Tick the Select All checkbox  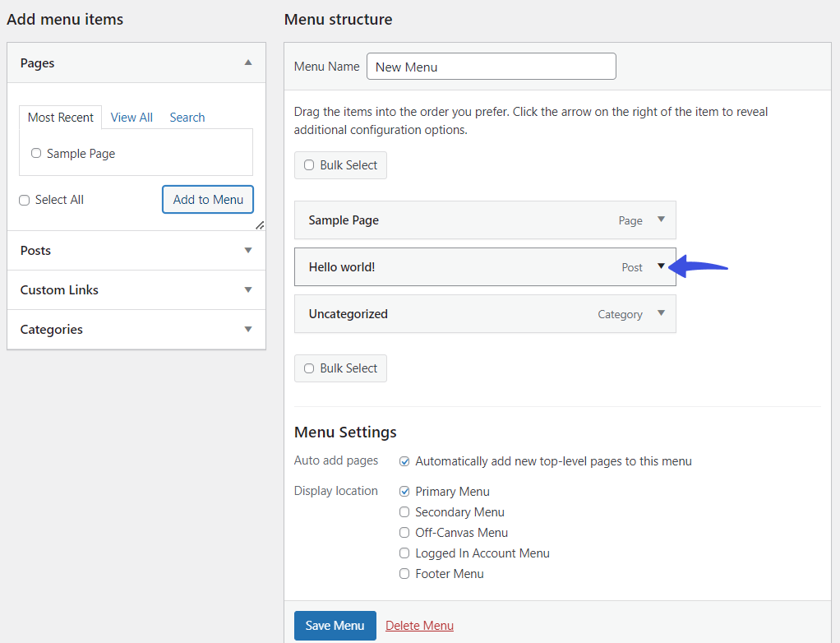click(x=24, y=200)
